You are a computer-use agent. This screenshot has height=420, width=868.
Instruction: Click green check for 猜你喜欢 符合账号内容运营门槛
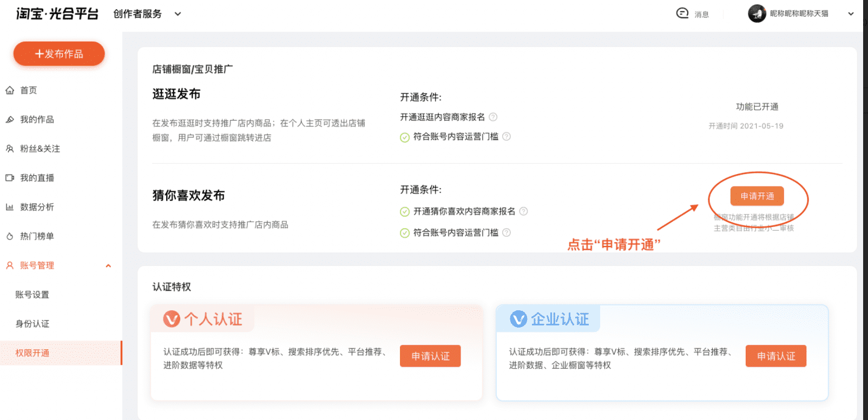pos(405,233)
